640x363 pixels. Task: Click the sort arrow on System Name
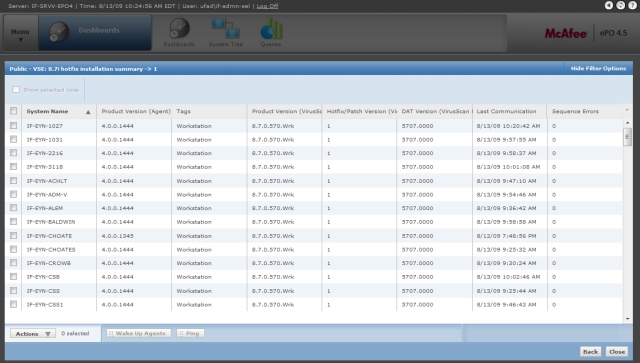88,112
